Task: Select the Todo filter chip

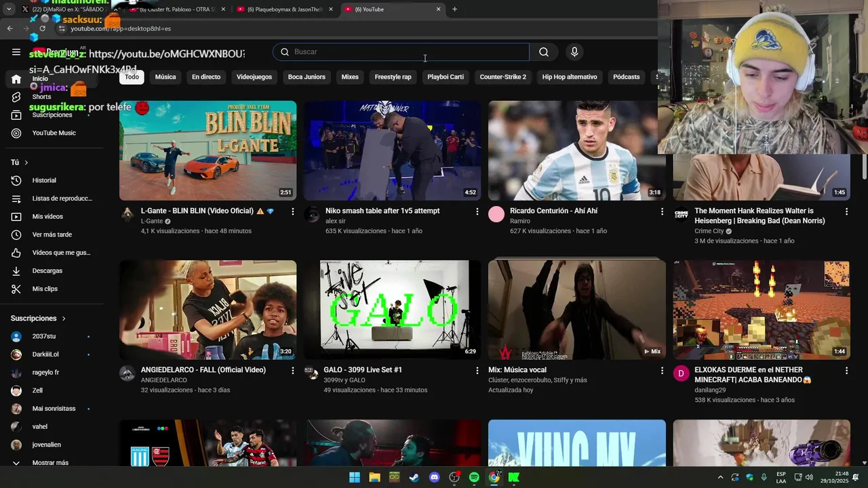Action: [x=132, y=77]
